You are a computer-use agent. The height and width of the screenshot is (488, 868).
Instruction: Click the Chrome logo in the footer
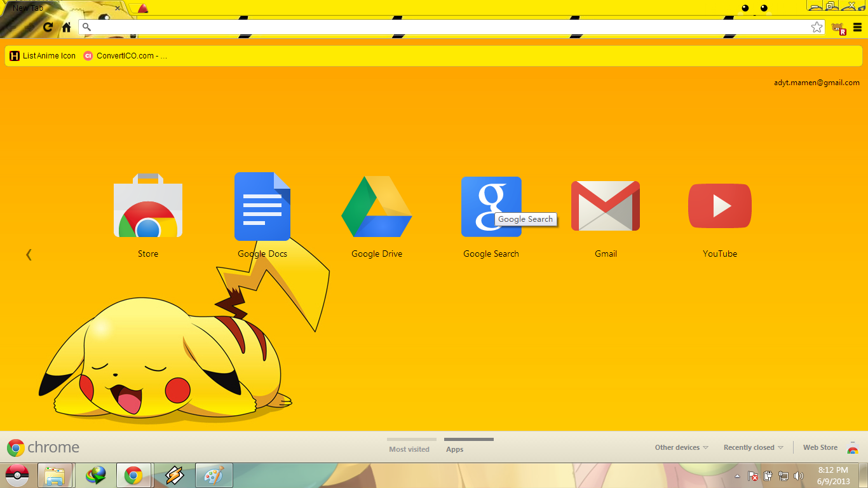[43, 447]
